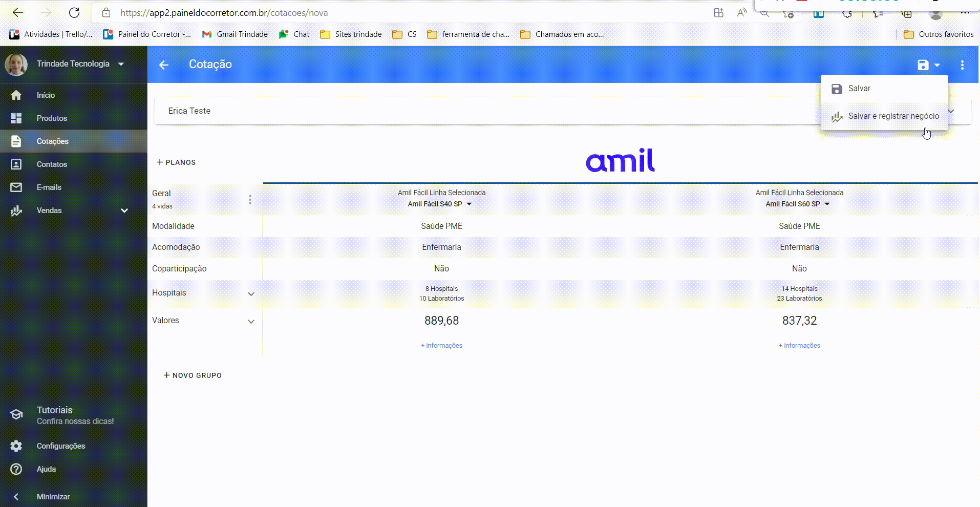Open the favorites list icon
This screenshot has width=980, height=507.
pyautogui.click(x=878, y=14)
